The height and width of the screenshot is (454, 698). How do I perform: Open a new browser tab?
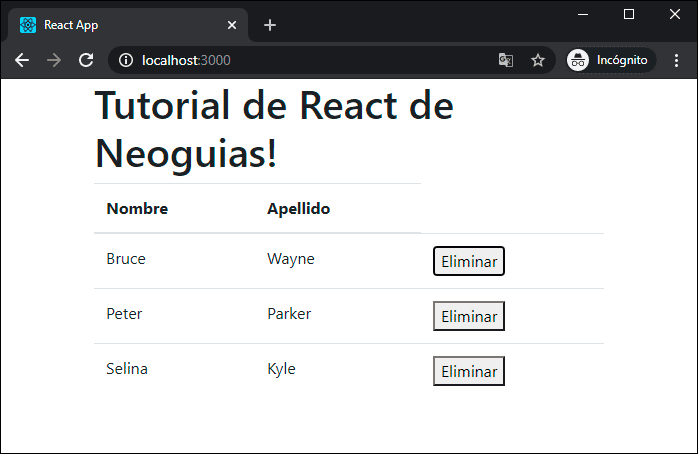click(x=270, y=25)
